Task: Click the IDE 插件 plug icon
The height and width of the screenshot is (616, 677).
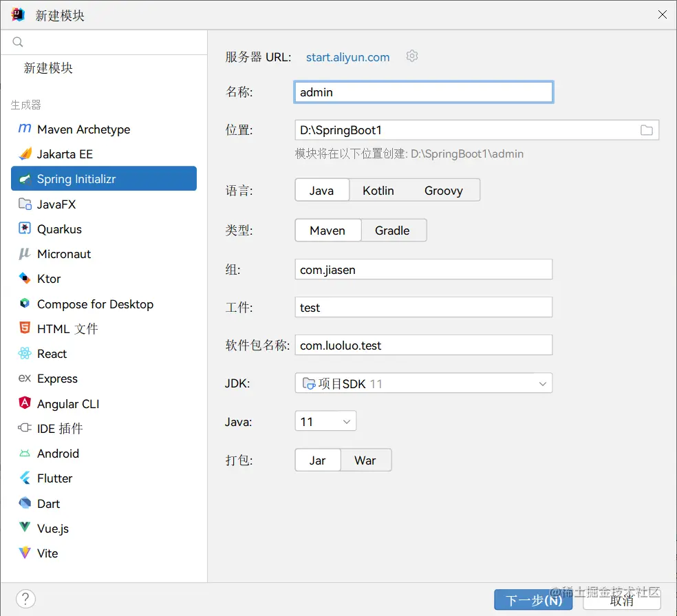Action: pyautogui.click(x=25, y=428)
